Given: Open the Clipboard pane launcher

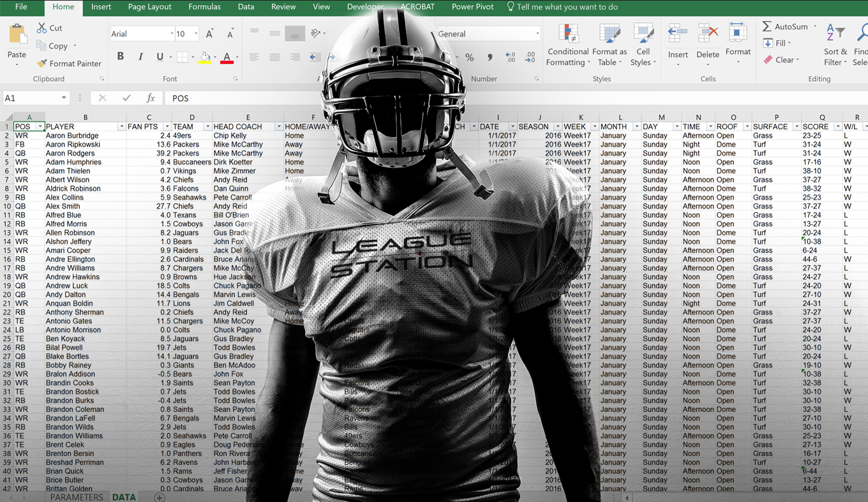Looking at the screenshot, I should 101,79.
